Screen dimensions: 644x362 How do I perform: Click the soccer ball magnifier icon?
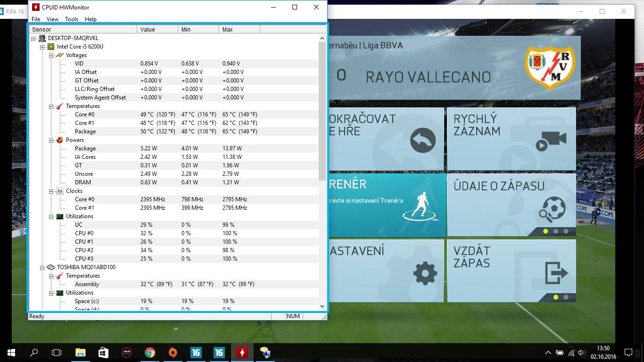tap(552, 209)
